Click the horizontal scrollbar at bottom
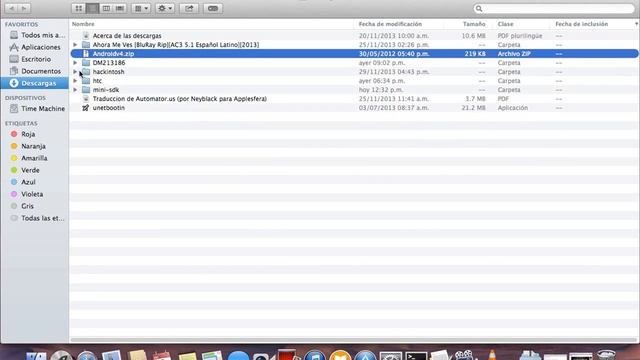 click(353, 340)
